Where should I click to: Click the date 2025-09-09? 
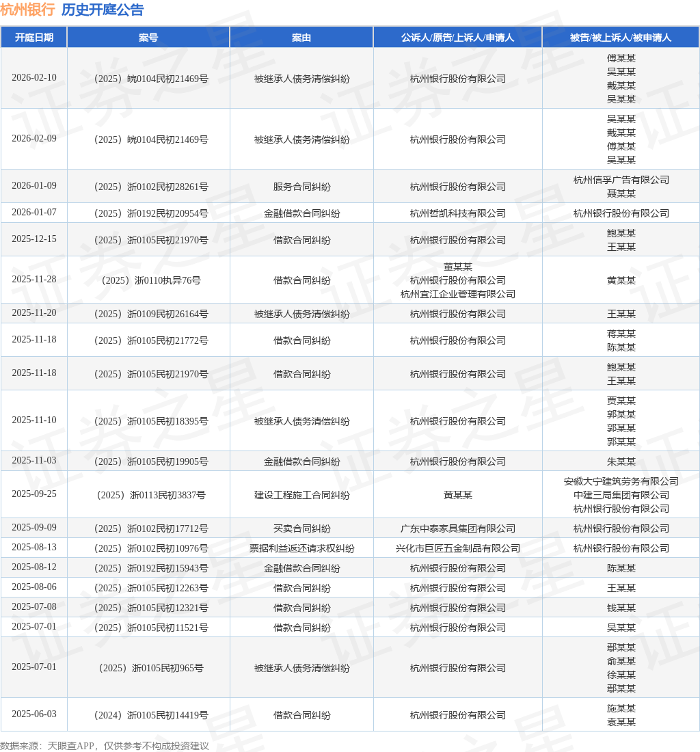34,528
